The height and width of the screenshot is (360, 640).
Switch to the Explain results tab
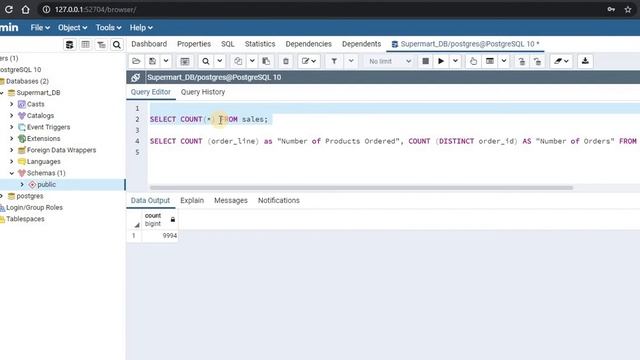pos(192,200)
